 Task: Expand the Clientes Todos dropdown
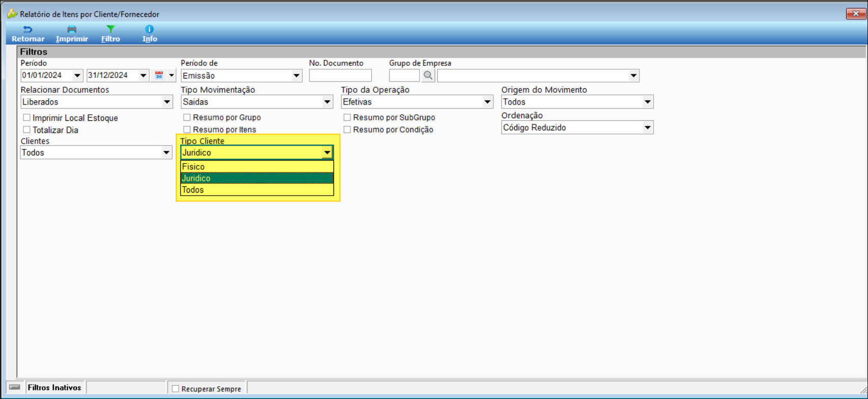click(x=166, y=152)
